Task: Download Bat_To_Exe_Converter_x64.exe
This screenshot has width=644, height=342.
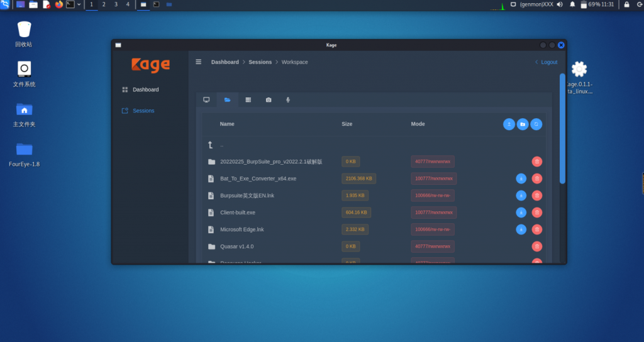Action: 521,179
